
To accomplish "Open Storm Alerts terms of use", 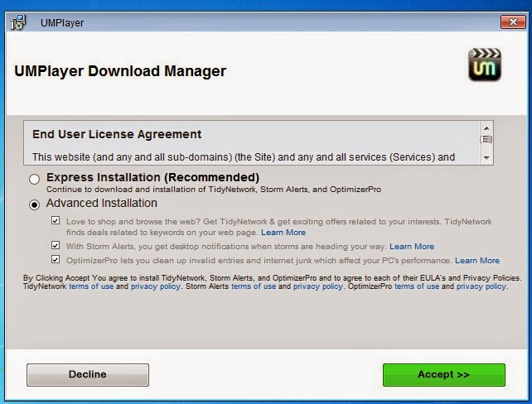I will 254,286.
